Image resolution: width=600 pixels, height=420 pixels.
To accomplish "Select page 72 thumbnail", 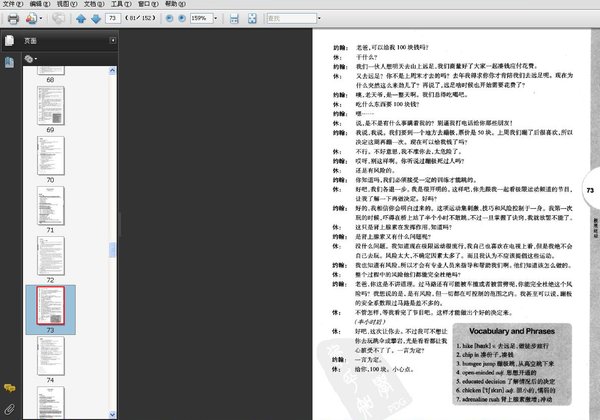I will click(51, 256).
